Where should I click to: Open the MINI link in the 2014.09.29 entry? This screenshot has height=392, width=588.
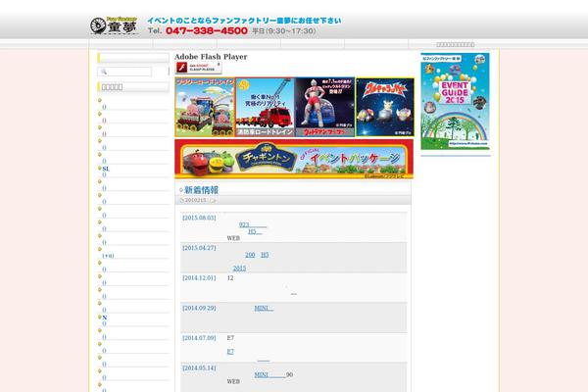click(264, 308)
